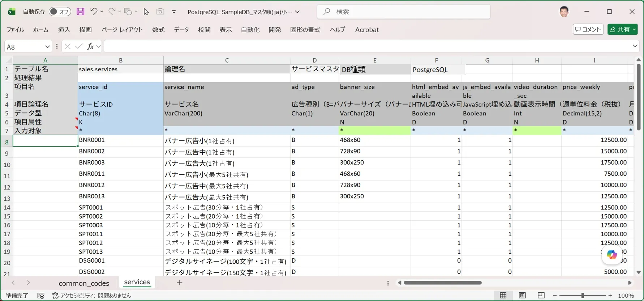Open the 数式 ribbon tab

pyautogui.click(x=158, y=30)
